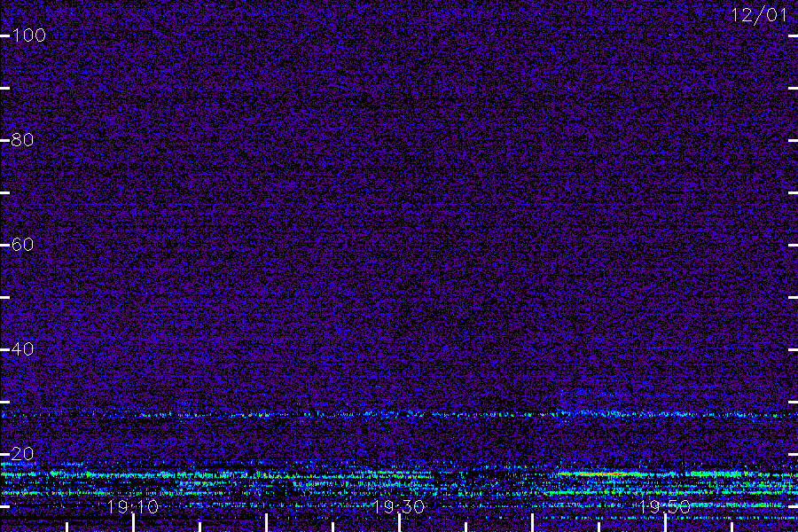Click the 20 frequency axis label
The image size is (798, 532).
(22, 454)
